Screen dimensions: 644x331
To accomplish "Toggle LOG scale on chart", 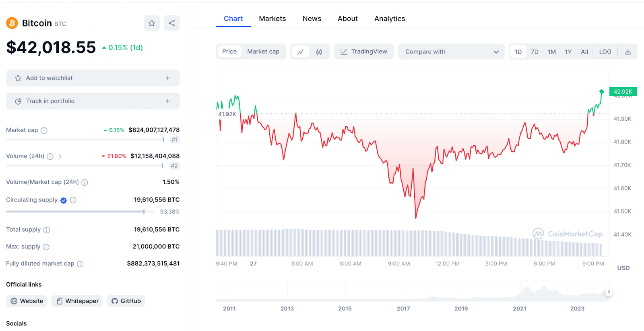I will (x=605, y=52).
